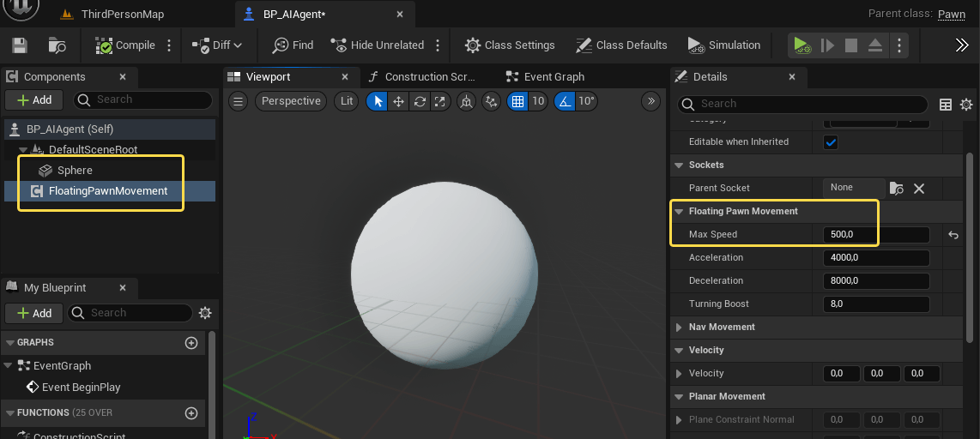Activate the Translate move tool
The height and width of the screenshot is (439, 980).
pyautogui.click(x=398, y=101)
